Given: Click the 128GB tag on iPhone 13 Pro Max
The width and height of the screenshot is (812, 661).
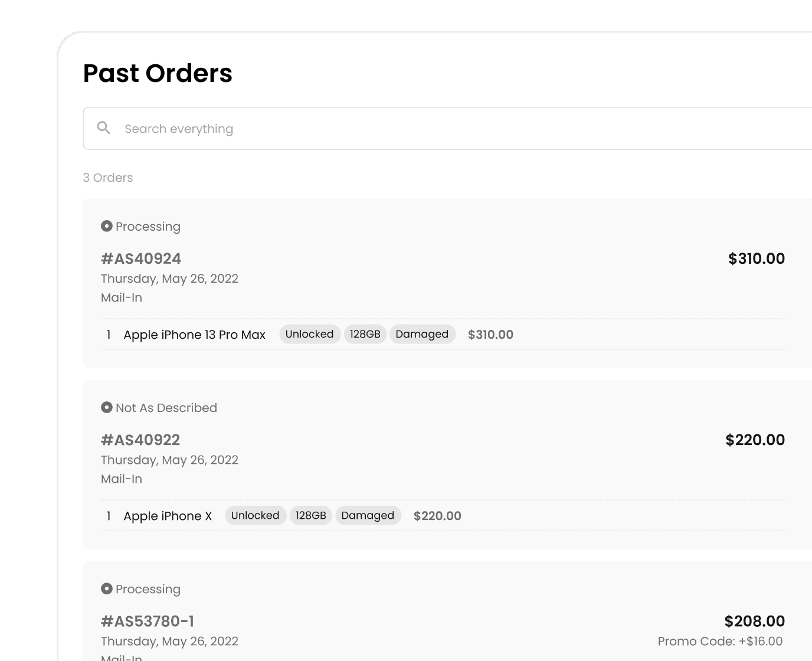Looking at the screenshot, I should tap(365, 334).
